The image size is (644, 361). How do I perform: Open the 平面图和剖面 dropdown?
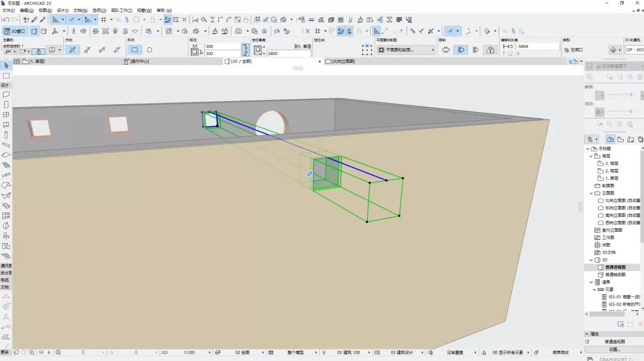pos(405,50)
